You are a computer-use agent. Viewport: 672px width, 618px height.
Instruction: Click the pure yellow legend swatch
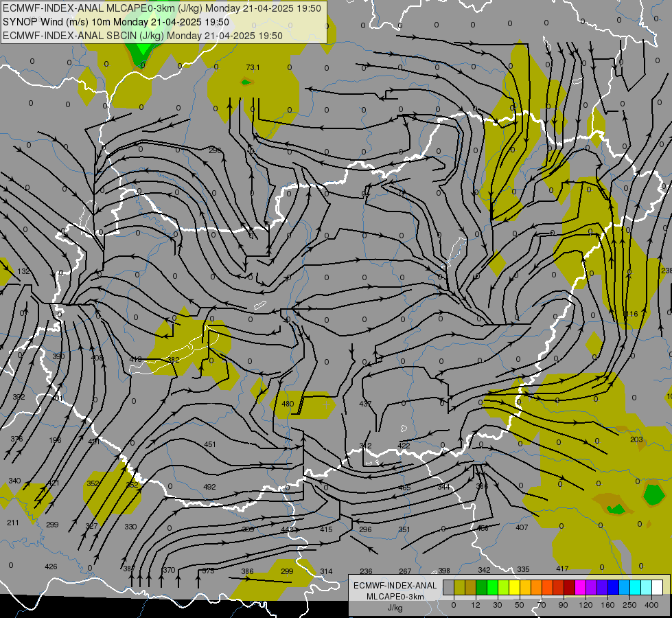pos(515,588)
